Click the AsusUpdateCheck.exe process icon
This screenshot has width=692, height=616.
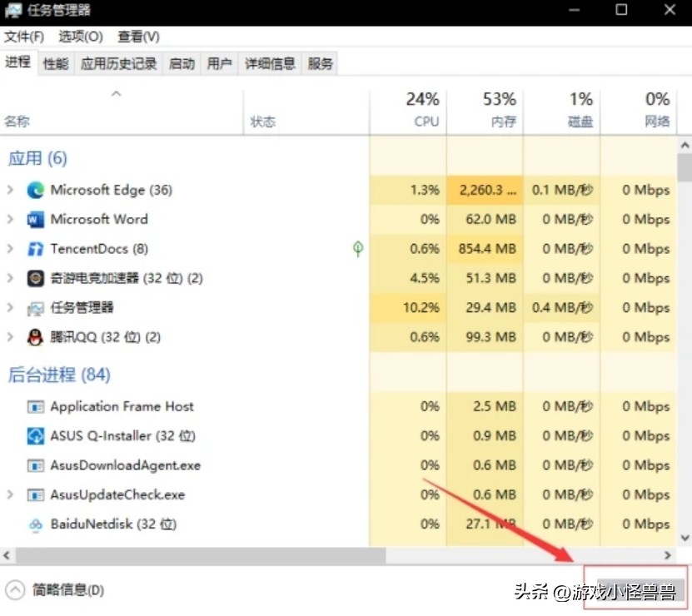[x=34, y=494]
